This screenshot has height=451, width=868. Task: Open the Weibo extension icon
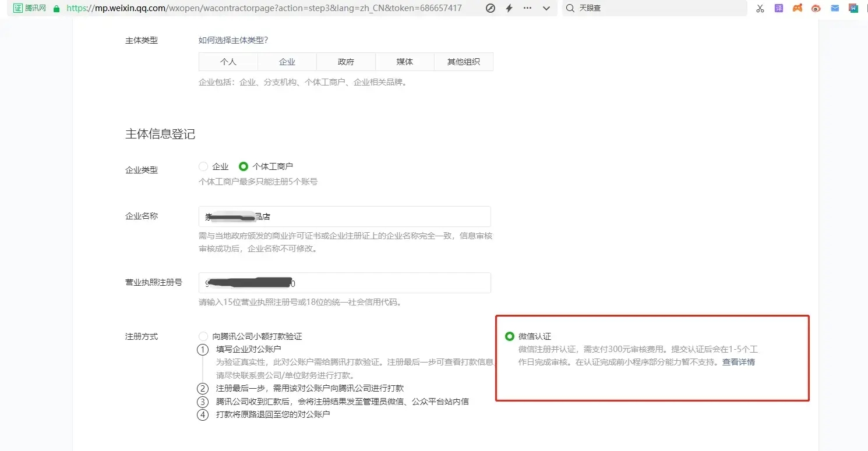(816, 9)
